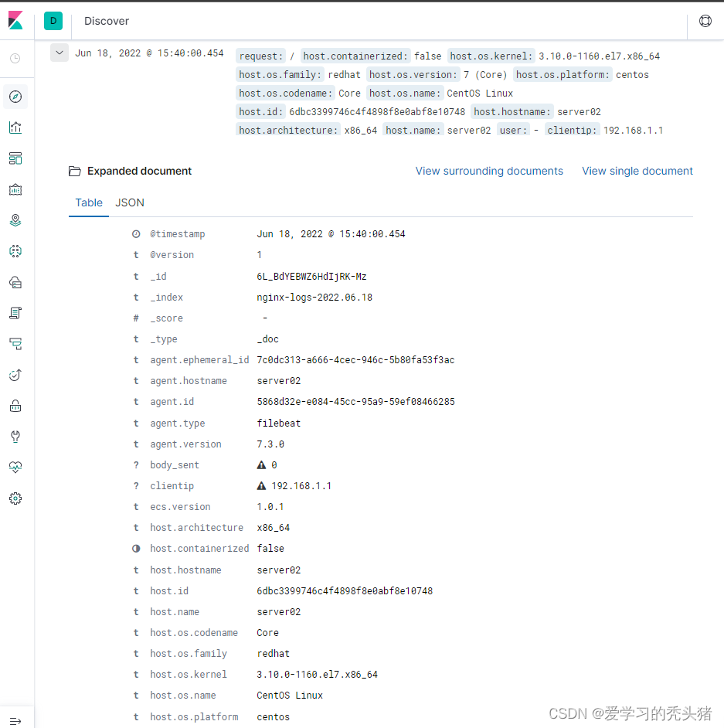Collapse the expanded document row chevron
Screen dimensions: 724x728
(59, 53)
